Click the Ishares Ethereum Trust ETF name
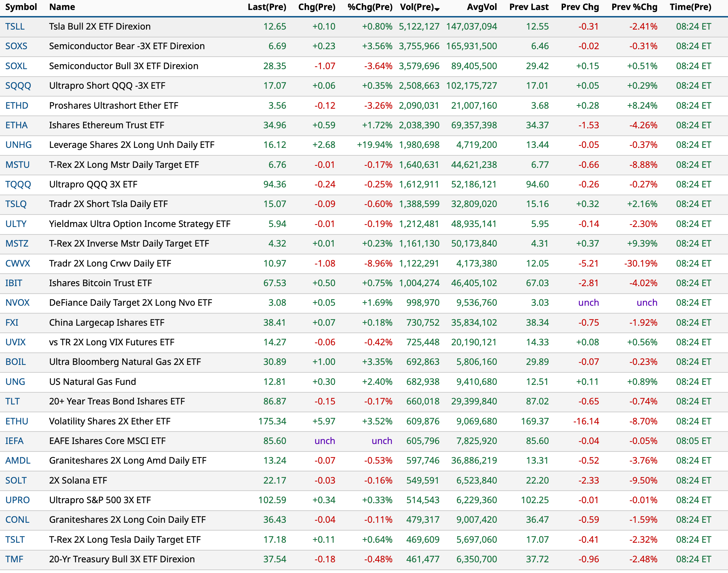The image size is (728, 573). [x=106, y=125]
